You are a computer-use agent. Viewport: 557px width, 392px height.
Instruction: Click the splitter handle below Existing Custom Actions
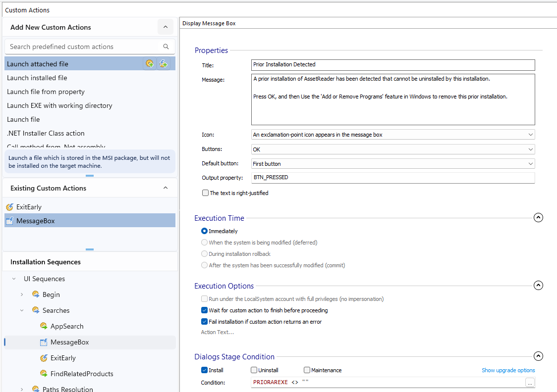click(90, 249)
